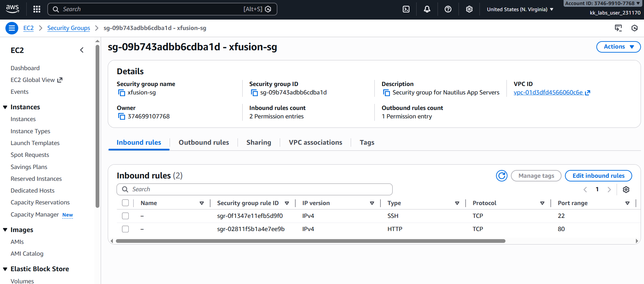This screenshot has width=644, height=284.
Task: Click Edit inbound rules button
Action: 598,176
